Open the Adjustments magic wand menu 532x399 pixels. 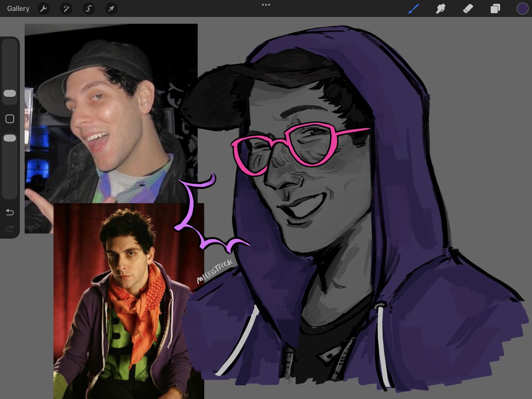tap(66, 8)
